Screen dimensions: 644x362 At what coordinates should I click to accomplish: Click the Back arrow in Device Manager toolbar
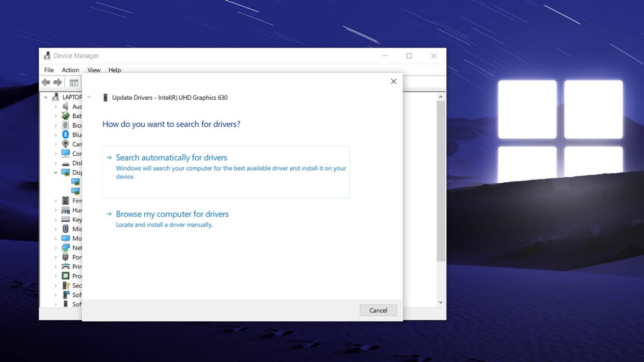point(46,82)
